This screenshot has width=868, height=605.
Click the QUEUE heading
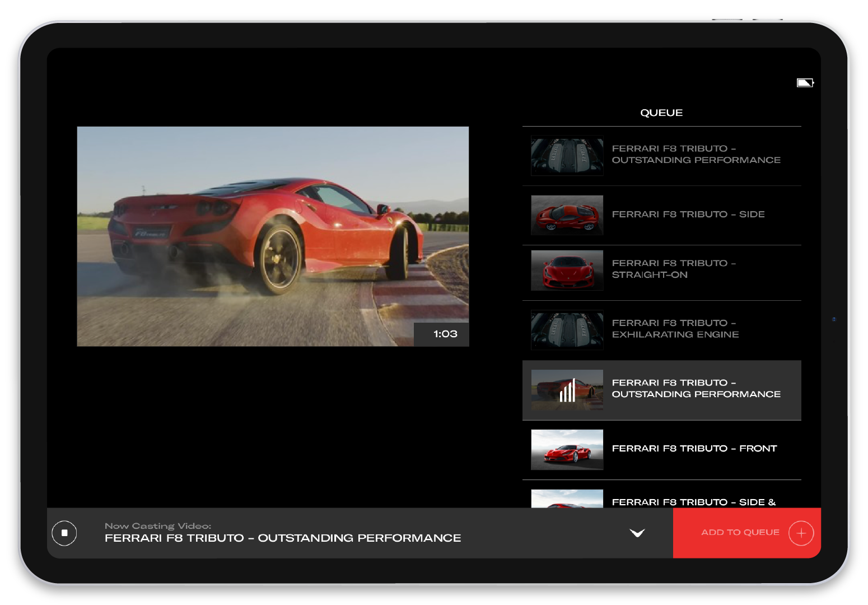coord(661,113)
